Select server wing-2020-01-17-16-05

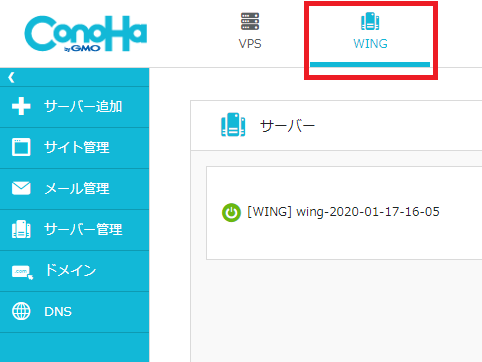click(343, 212)
